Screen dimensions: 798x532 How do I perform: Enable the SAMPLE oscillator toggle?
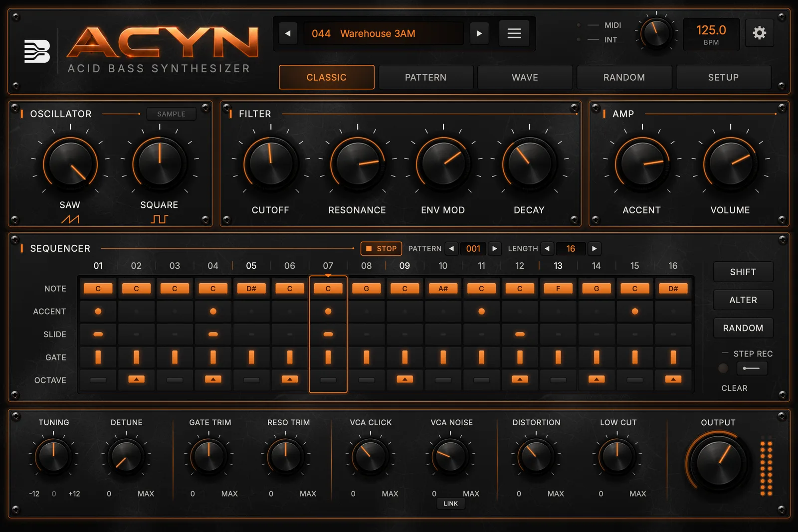point(171,114)
